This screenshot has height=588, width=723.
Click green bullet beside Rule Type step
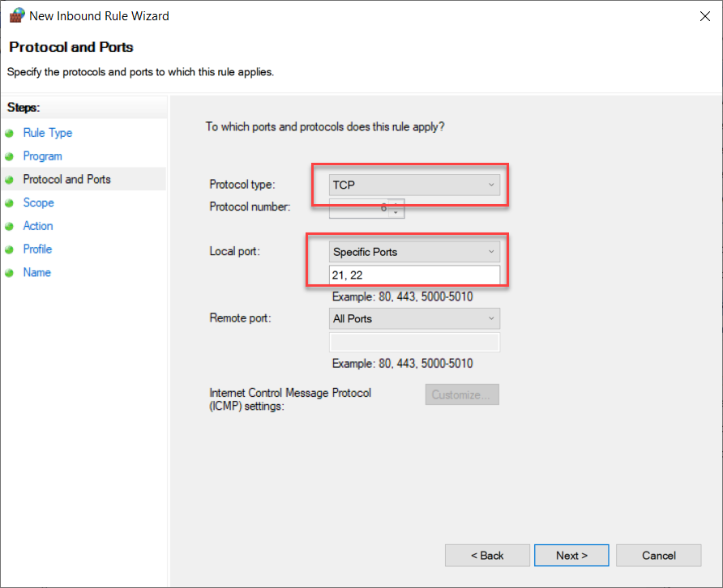coord(10,134)
